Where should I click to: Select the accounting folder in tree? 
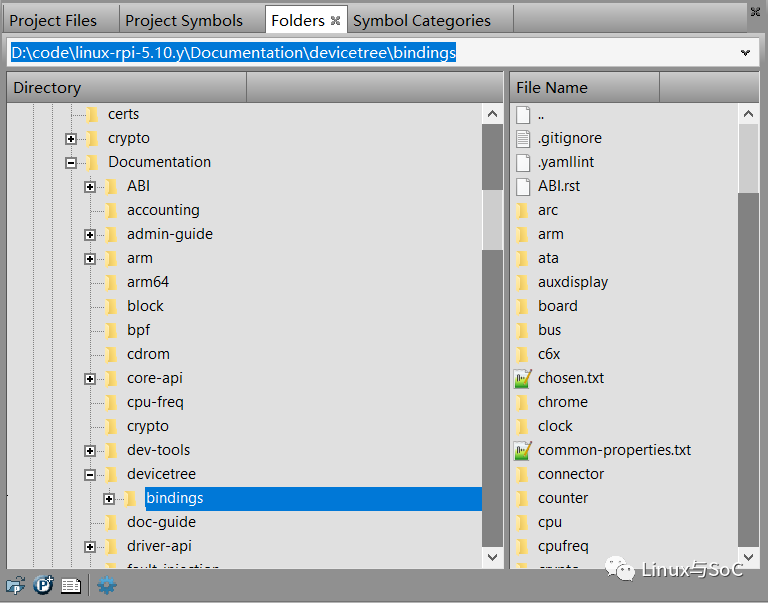pos(163,210)
